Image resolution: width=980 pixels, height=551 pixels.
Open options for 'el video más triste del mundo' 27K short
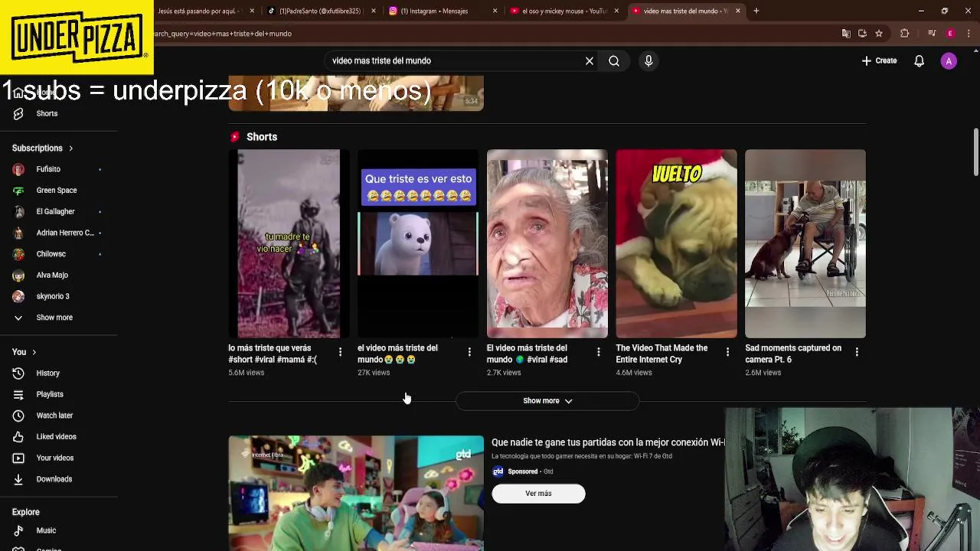[x=469, y=352]
